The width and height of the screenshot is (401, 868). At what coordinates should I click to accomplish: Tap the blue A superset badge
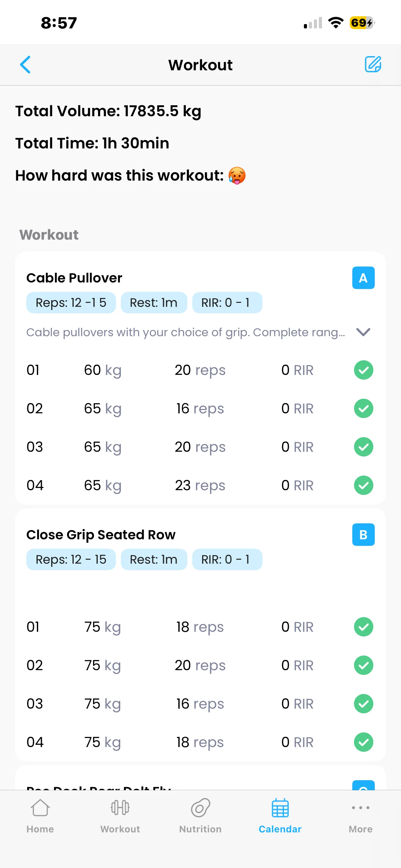click(363, 278)
